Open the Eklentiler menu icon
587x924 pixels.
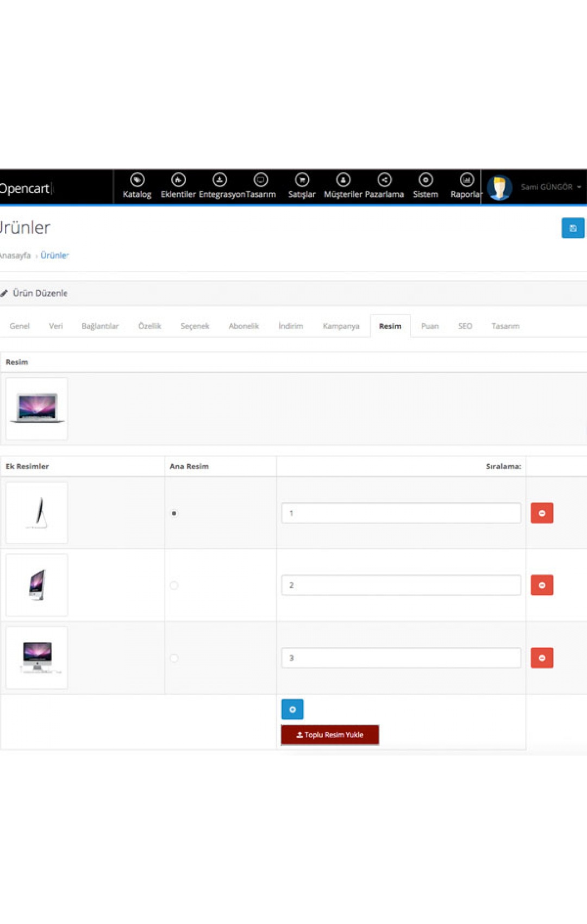178,180
